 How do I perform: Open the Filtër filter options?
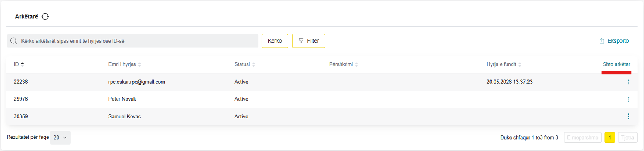(x=308, y=41)
